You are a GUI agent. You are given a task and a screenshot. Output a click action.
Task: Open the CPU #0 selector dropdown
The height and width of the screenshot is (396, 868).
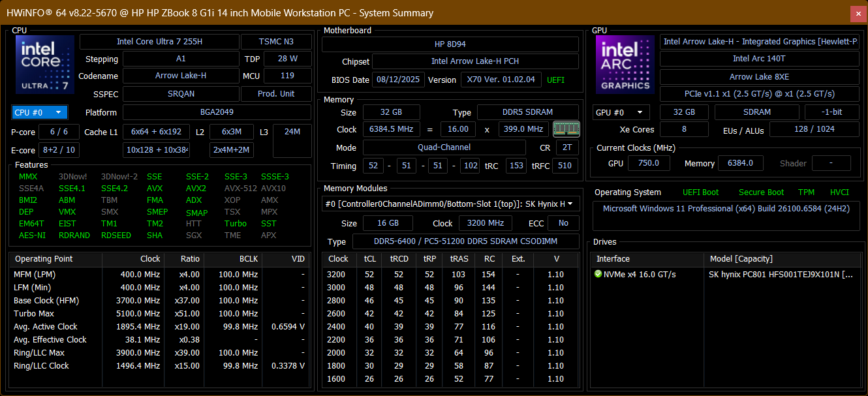[x=39, y=112]
